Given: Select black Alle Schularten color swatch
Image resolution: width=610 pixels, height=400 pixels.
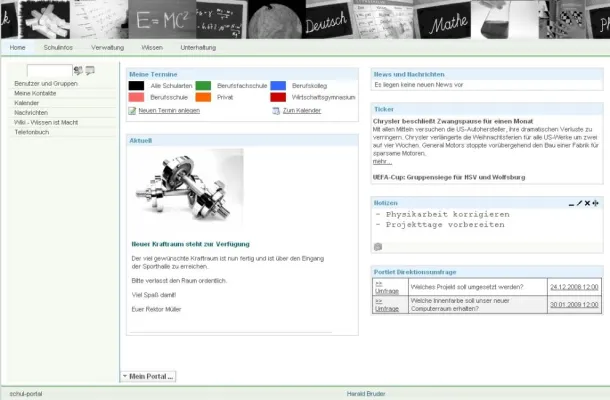Looking at the screenshot, I should (136, 86).
